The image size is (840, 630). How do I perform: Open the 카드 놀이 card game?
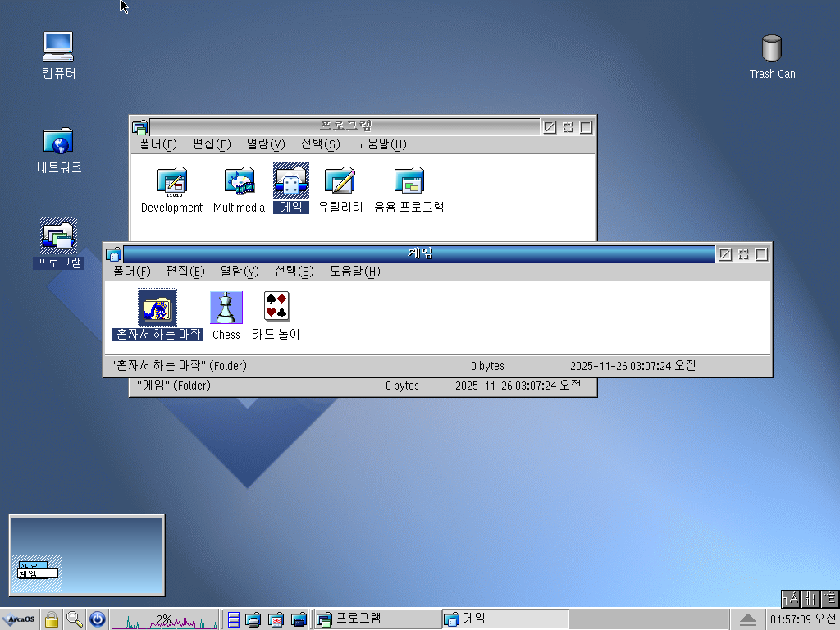(x=276, y=308)
